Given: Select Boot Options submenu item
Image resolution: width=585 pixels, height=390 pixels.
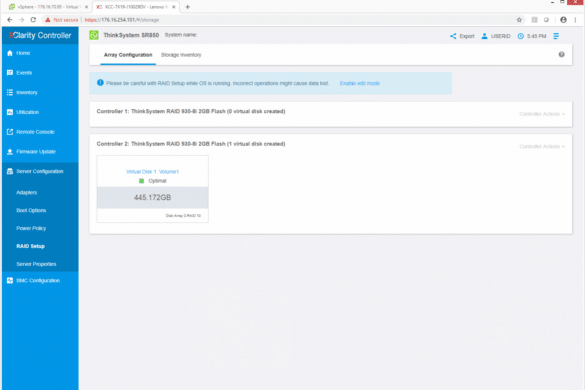Looking at the screenshot, I should [x=31, y=210].
